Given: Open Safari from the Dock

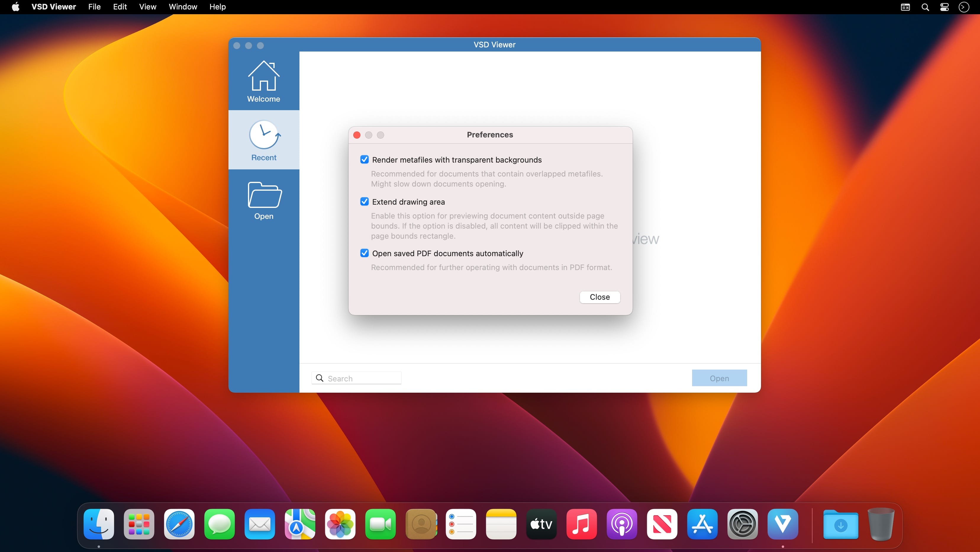Looking at the screenshot, I should (179, 524).
